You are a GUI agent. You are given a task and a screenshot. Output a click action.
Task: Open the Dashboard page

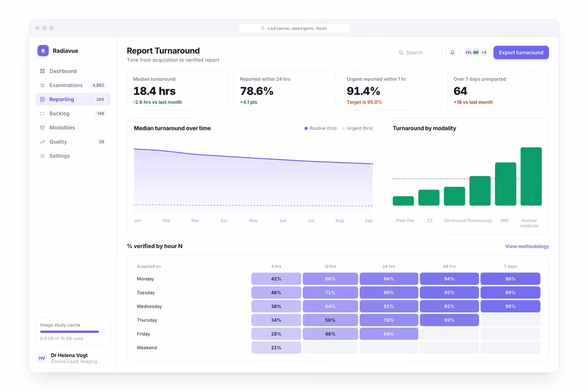pos(73,71)
